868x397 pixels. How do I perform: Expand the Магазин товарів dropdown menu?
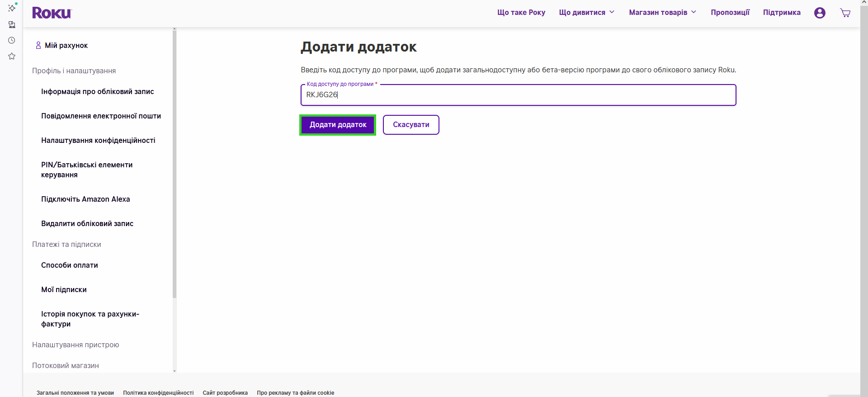point(662,13)
